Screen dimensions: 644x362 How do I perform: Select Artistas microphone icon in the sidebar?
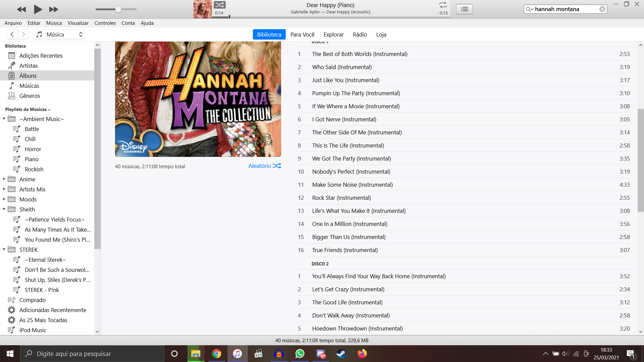[x=12, y=66]
